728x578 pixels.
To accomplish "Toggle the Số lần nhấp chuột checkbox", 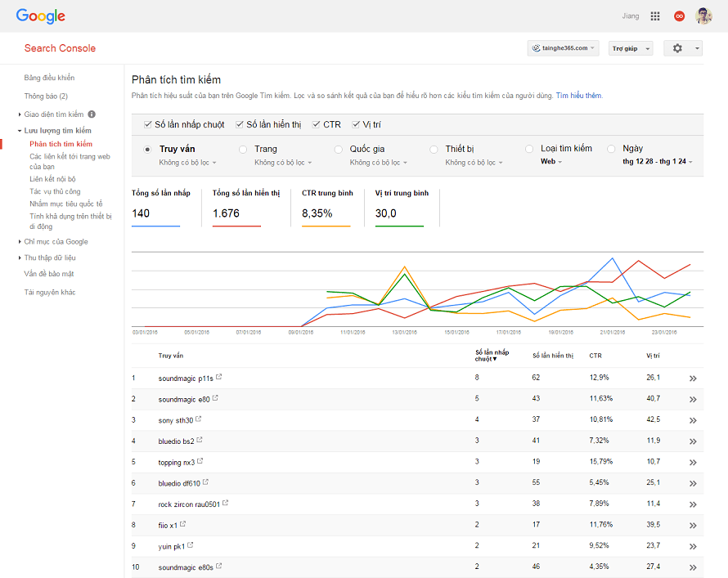I will (x=147, y=124).
